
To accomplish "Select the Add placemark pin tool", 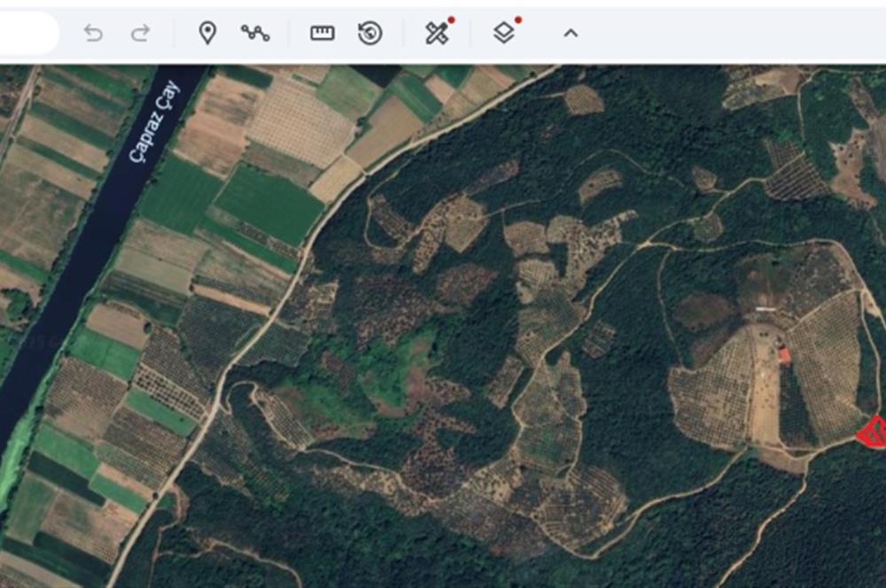I will [x=207, y=34].
